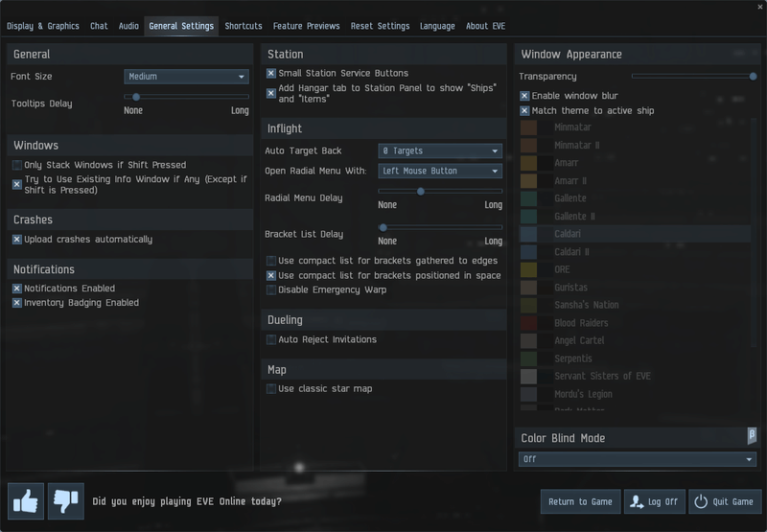Open the Language tab
Viewport: 767px width, 532px height.
[437, 26]
